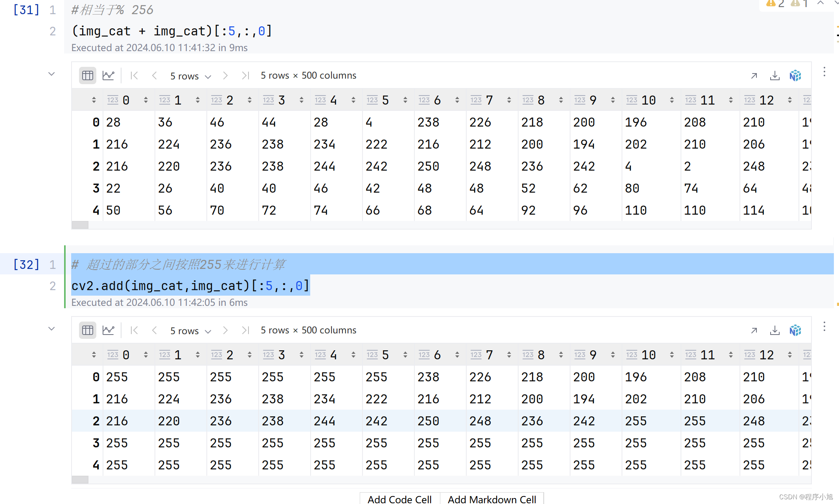The image size is (839, 504).
Task: Click value 206 in cell 32 row 1
Action: [x=754, y=399]
